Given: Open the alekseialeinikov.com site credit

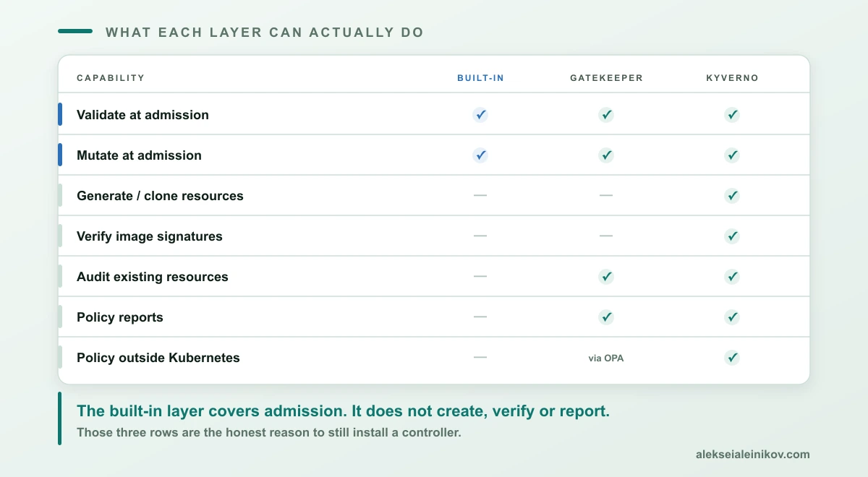Looking at the screenshot, I should [752, 455].
